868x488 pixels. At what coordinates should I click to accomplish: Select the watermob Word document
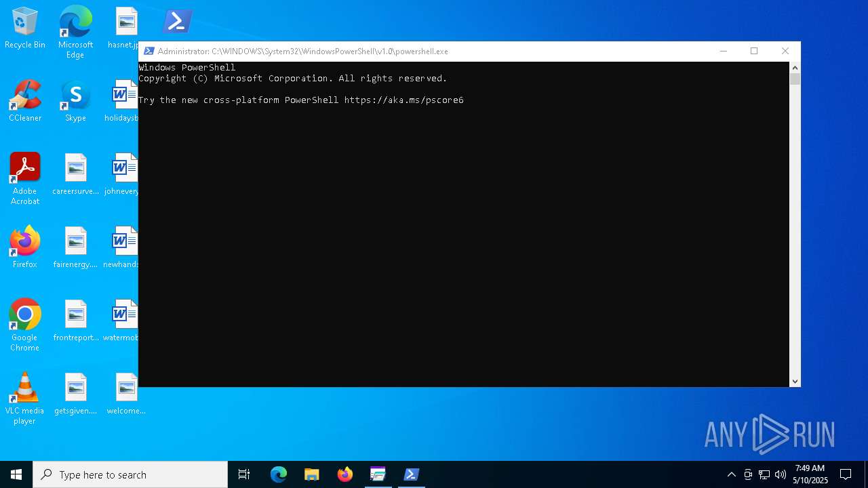pyautogui.click(x=122, y=321)
